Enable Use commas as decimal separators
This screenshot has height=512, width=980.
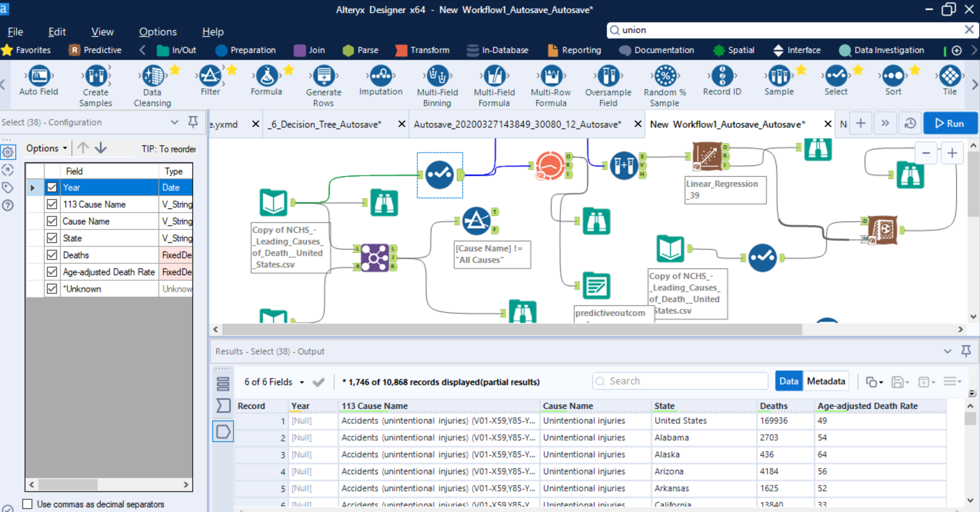(x=28, y=504)
